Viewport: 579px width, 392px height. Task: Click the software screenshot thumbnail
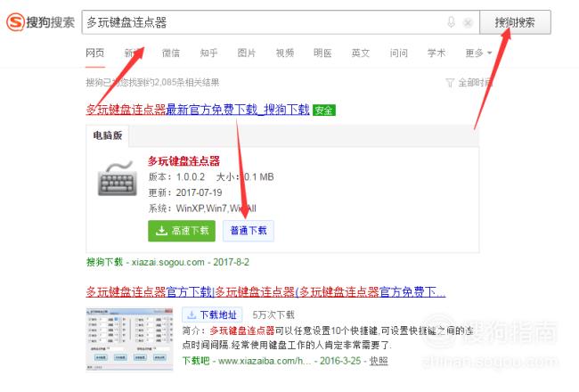pyautogui.click(x=129, y=339)
